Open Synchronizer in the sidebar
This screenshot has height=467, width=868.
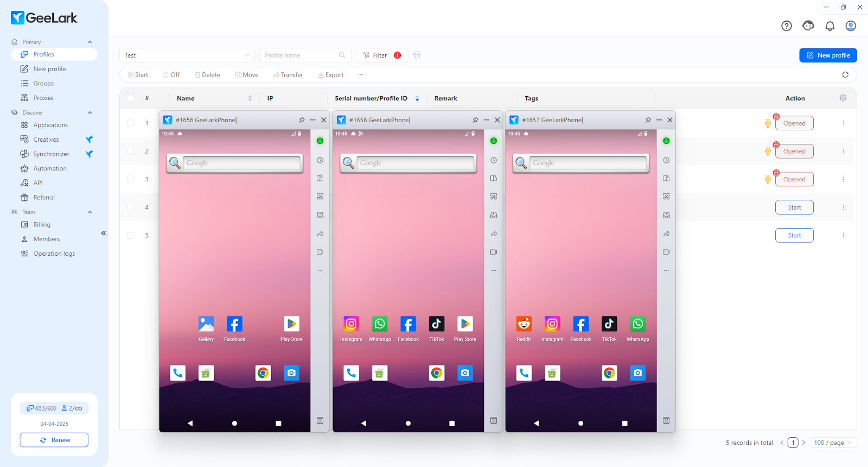[51, 154]
